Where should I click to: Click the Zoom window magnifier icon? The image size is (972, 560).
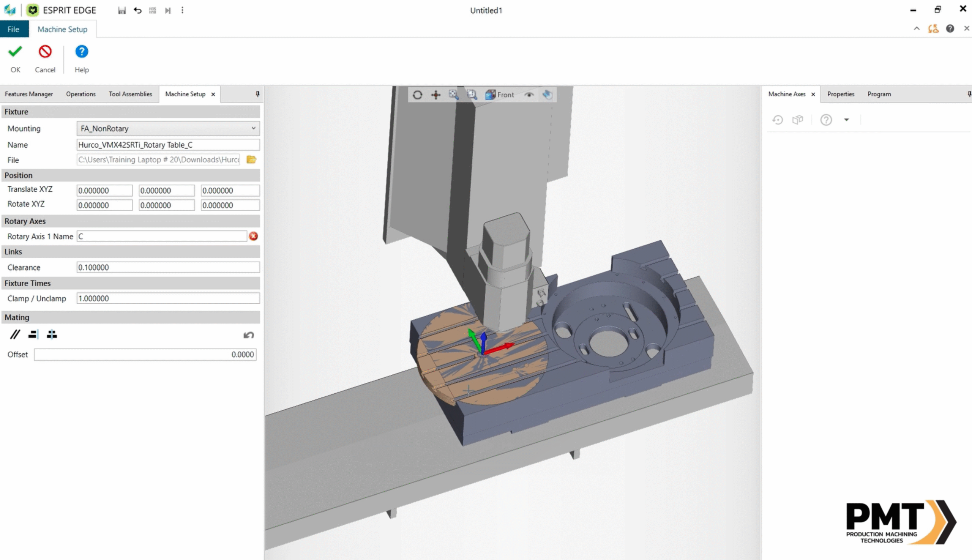tap(472, 95)
